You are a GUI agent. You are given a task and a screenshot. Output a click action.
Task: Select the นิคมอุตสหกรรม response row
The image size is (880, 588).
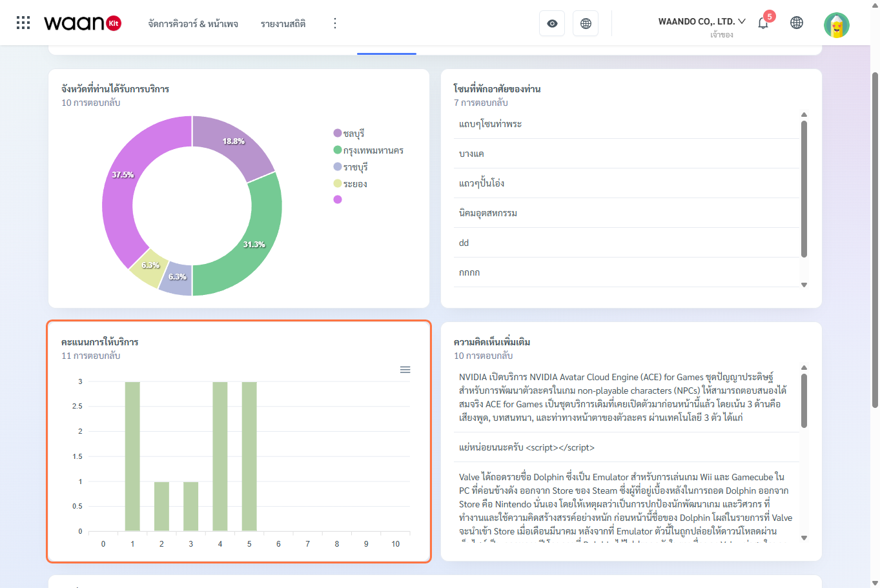click(626, 213)
